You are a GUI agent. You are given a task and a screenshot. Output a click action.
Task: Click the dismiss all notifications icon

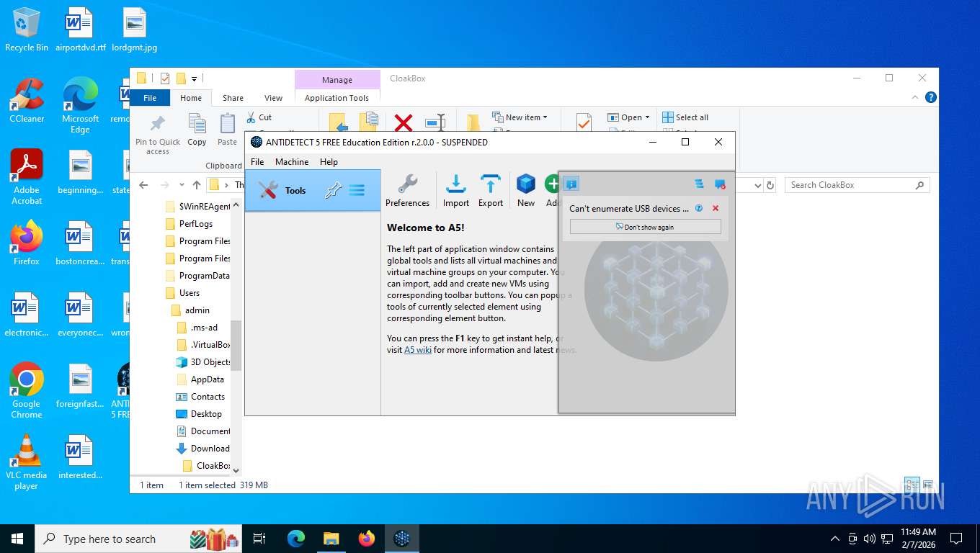tap(719, 184)
